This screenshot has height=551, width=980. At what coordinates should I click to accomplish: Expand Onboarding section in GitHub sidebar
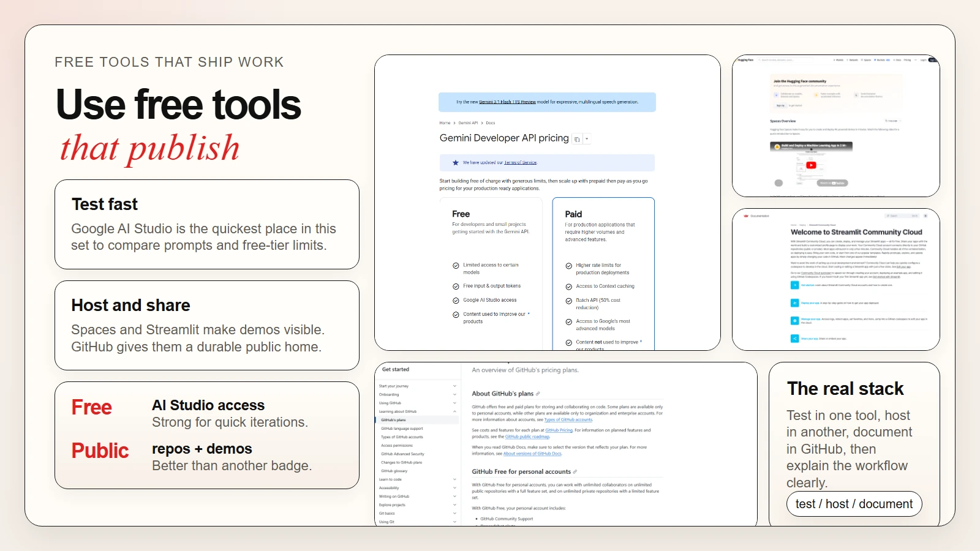click(x=454, y=395)
